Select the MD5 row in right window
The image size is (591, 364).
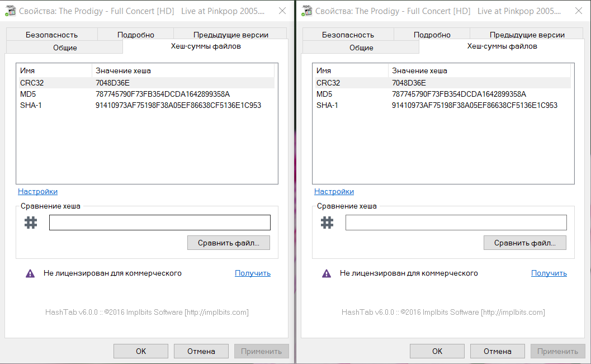tap(443, 94)
